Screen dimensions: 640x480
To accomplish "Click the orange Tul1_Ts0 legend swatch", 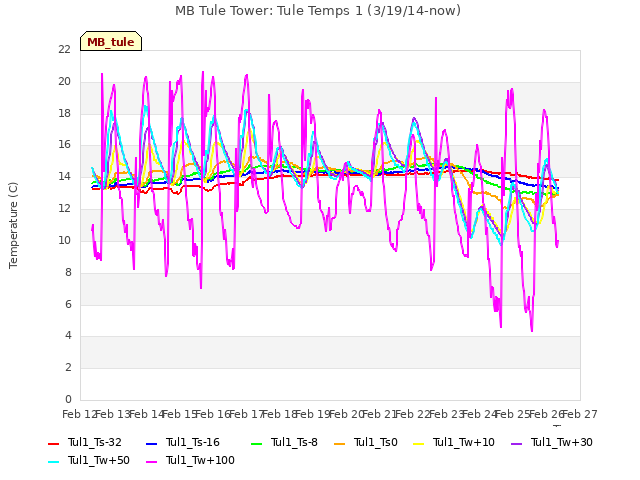I will click(340, 443).
